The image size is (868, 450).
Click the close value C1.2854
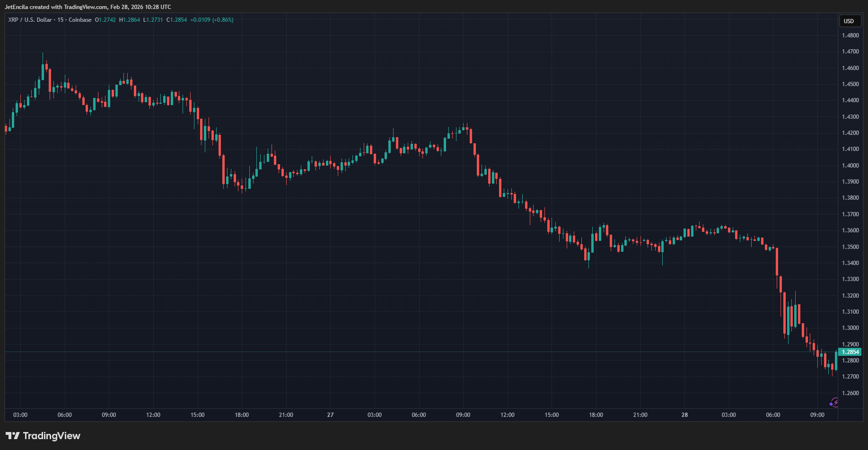176,20
